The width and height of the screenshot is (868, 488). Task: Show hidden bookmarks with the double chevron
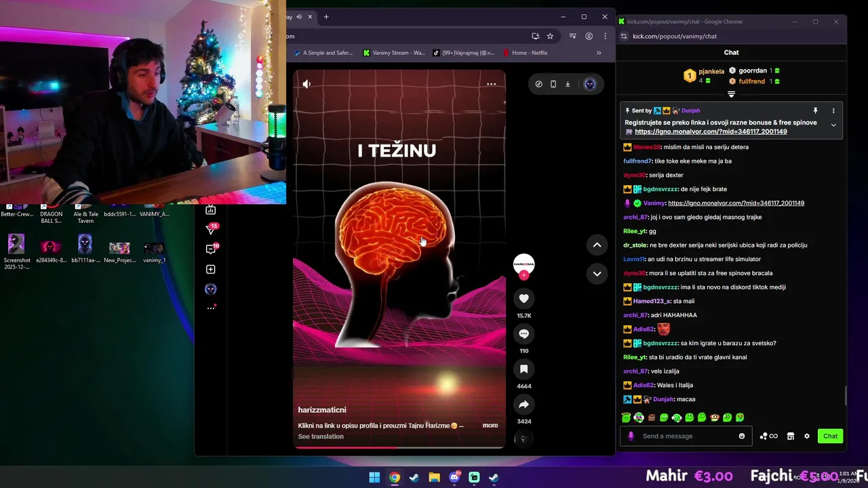599,53
